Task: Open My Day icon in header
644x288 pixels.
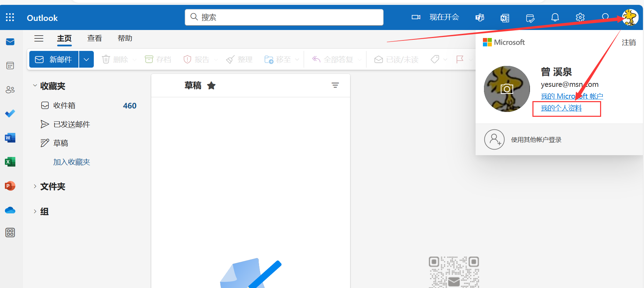Action: 530,18
